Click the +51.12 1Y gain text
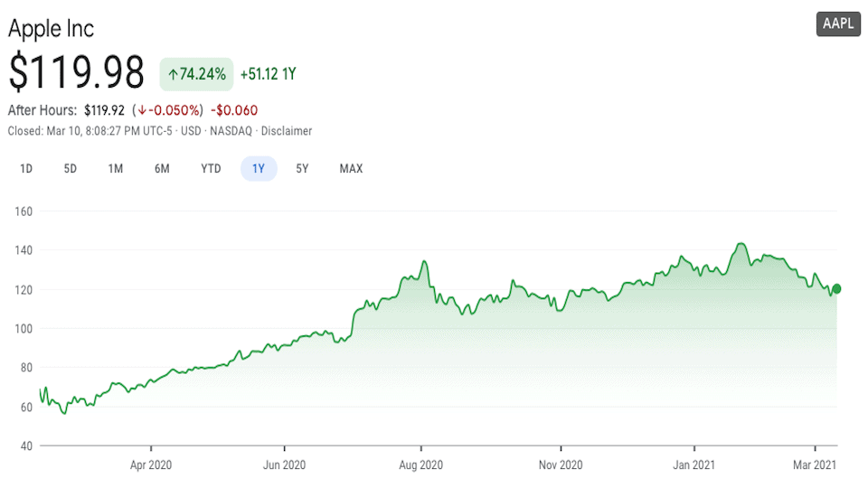Viewport: 868px width, 488px height. point(269,74)
